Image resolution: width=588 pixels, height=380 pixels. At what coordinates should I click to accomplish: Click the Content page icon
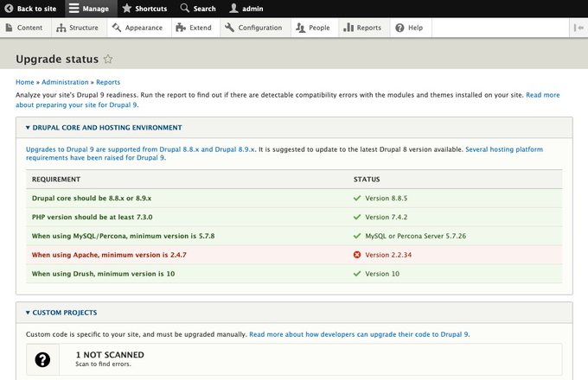9,28
